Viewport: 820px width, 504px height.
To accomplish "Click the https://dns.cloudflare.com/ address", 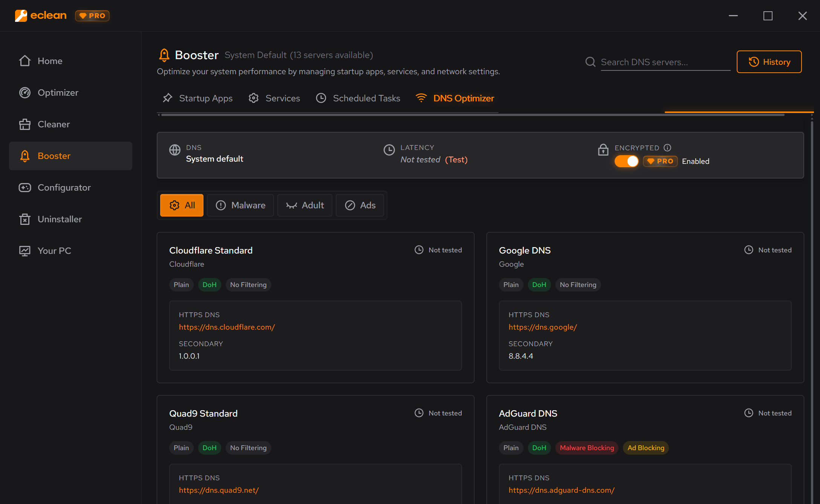I will [227, 327].
